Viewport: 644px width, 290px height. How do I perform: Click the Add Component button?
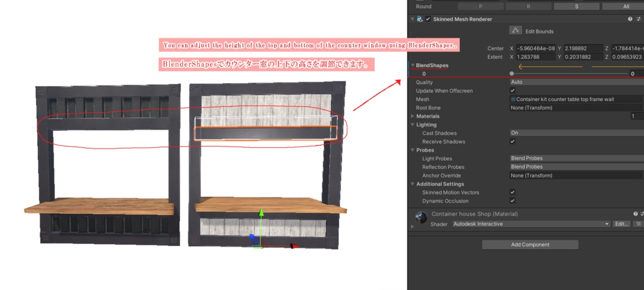530,245
